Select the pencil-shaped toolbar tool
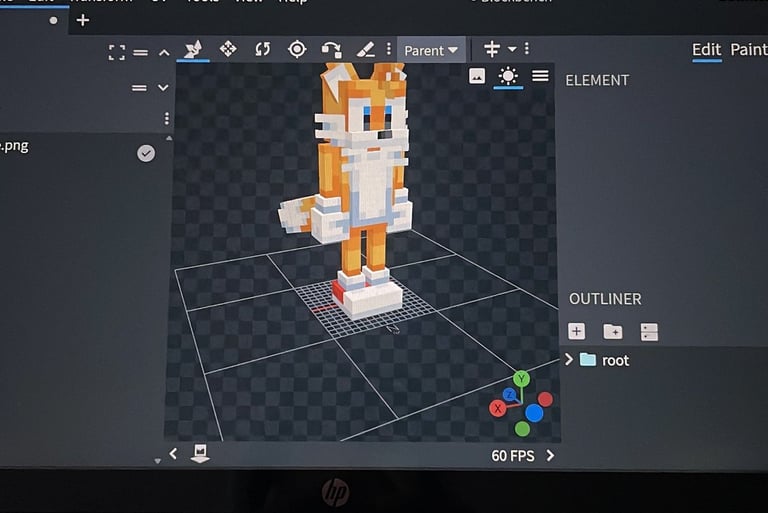This screenshot has width=768, height=513. (365, 49)
